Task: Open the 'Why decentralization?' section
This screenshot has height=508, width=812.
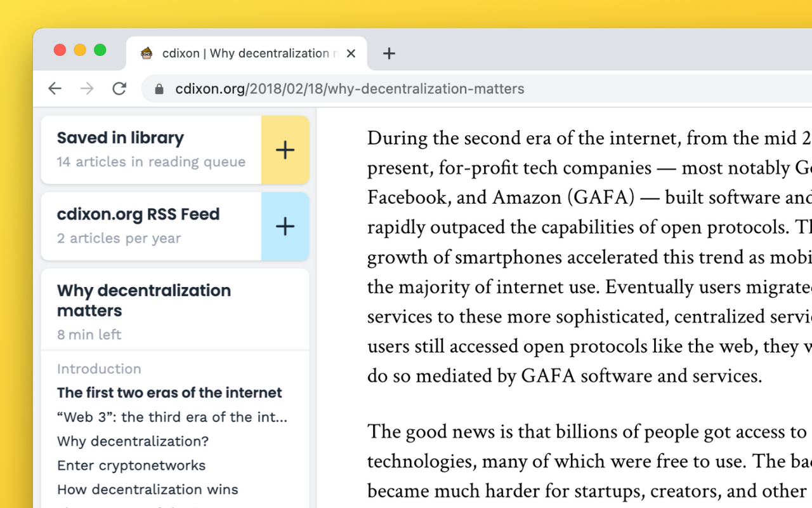Action: point(132,441)
